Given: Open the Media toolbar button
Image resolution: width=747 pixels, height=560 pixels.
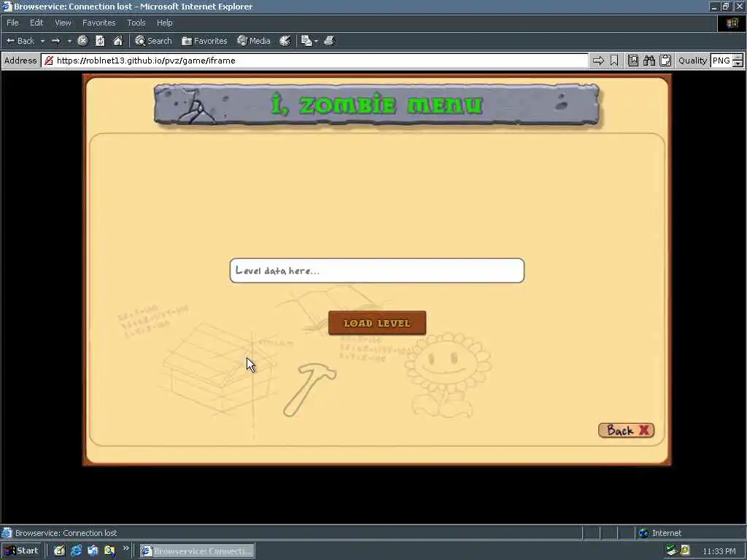Looking at the screenshot, I should tap(254, 41).
